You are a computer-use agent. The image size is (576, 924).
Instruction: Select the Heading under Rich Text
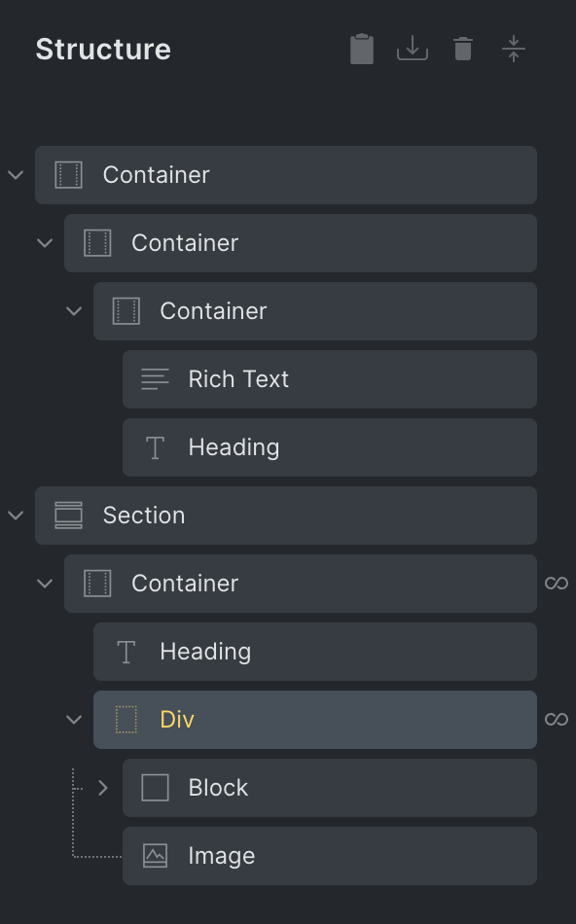click(x=330, y=447)
